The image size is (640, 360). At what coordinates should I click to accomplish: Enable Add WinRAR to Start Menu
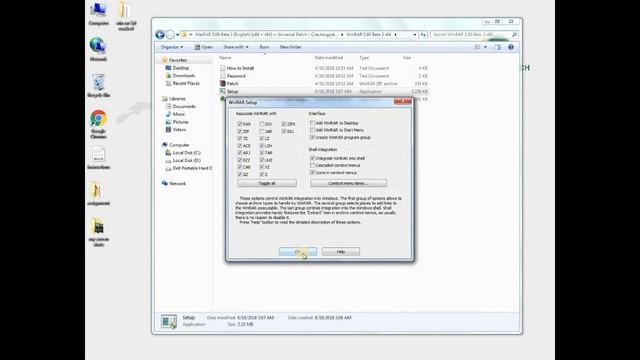pyautogui.click(x=312, y=130)
